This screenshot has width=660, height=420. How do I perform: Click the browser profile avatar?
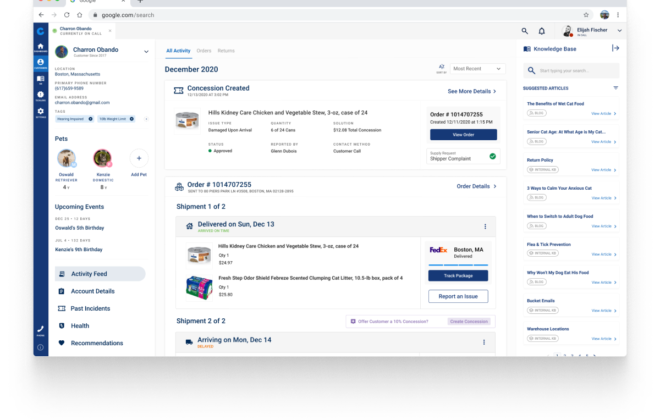[604, 15]
